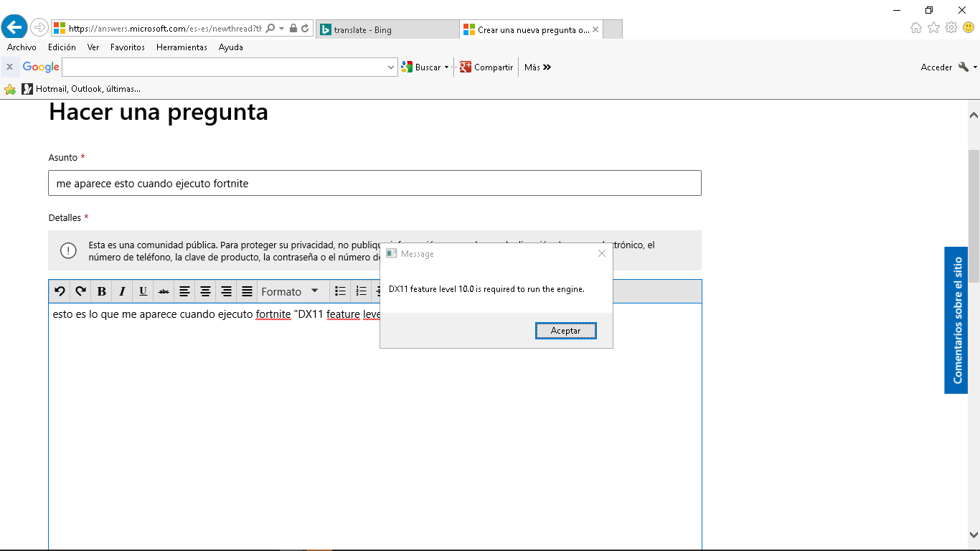Insert a numbered list
Viewport: 980px width, 551px height.
pyautogui.click(x=362, y=291)
